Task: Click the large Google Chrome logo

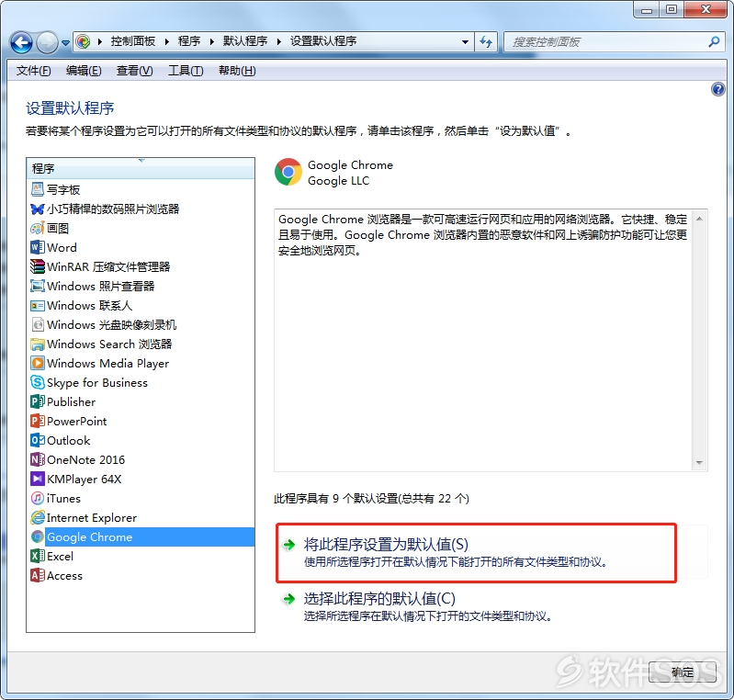Action: [x=288, y=172]
